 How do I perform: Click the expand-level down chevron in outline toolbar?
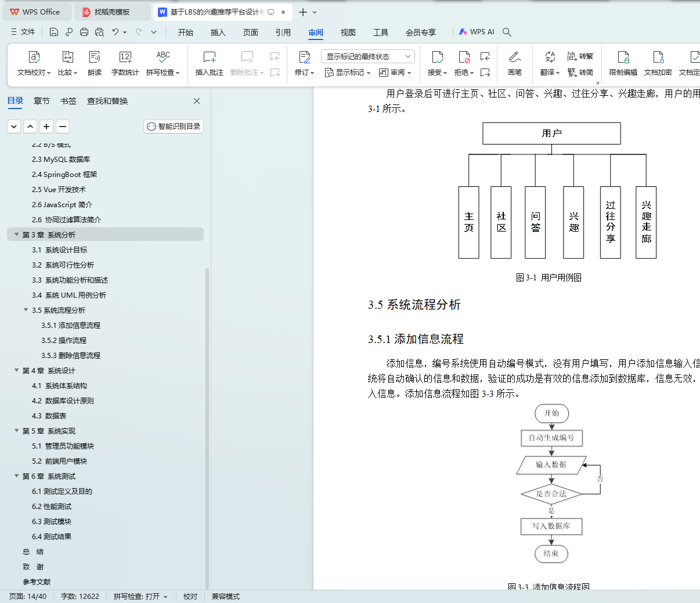coord(14,126)
